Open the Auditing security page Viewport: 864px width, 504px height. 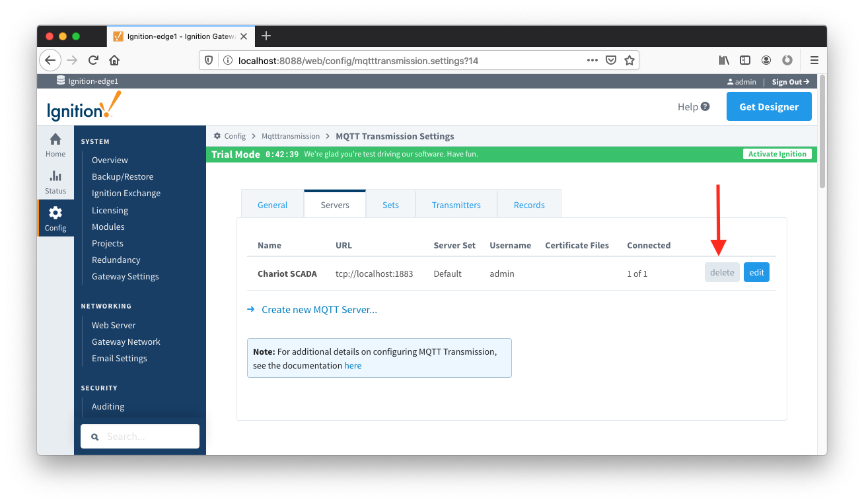click(108, 406)
